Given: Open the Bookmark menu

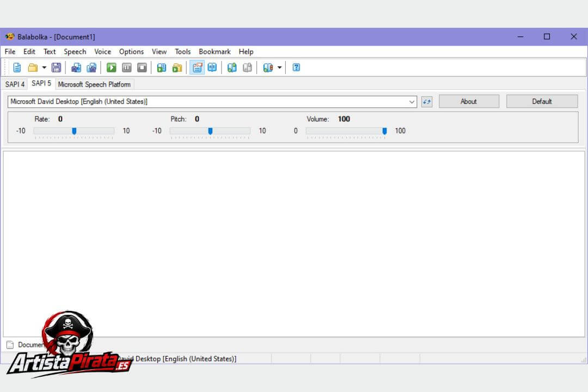Looking at the screenshot, I should click(x=215, y=52).
